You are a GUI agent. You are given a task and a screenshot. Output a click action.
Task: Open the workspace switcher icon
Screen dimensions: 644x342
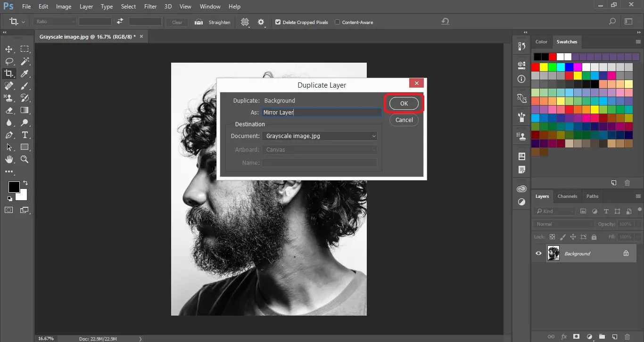[628, 22]
